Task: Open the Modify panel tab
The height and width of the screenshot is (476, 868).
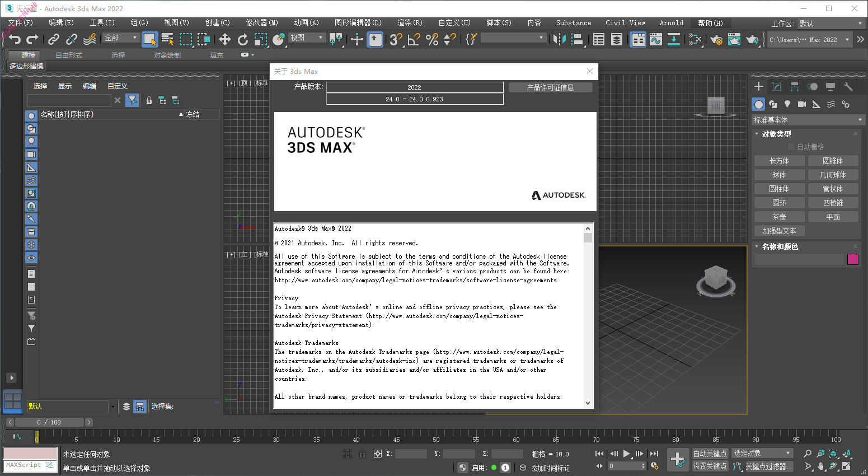Action: [x=777, y=87]
